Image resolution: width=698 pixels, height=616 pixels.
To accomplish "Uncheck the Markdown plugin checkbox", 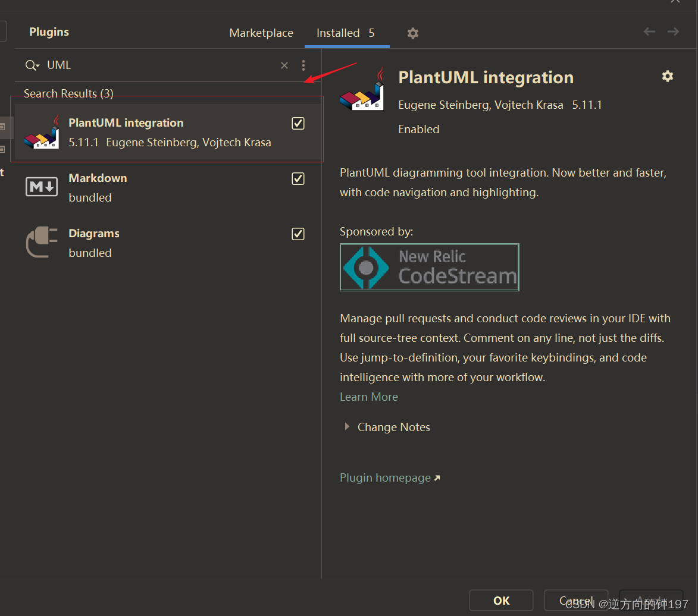I will point(298,179).
